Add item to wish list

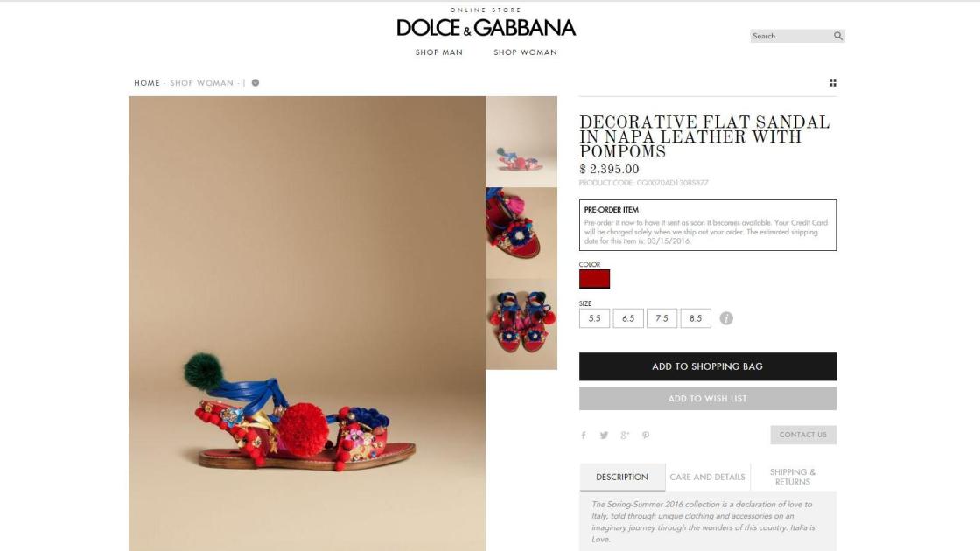pos(708,399)
